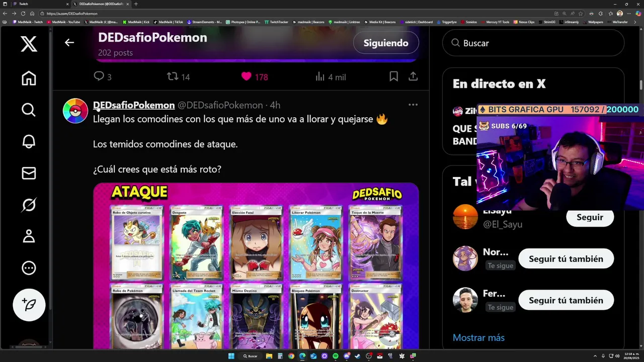Viewport: 644px width, 362px height.
Task: Toggle bookmark on the post
Action: click(x=393, y=76)
